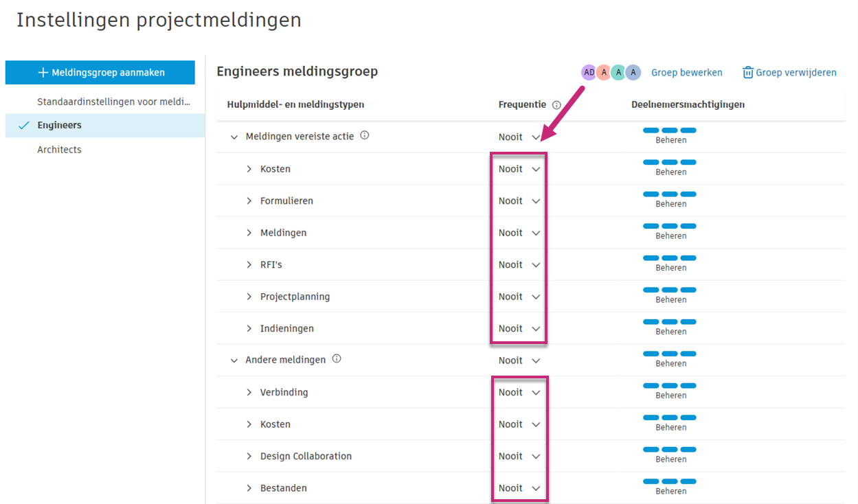Viewport: 858px width, 504px height.
Task: Toggle Beheren permissions for Bestanden row
Action: [670, 485]
